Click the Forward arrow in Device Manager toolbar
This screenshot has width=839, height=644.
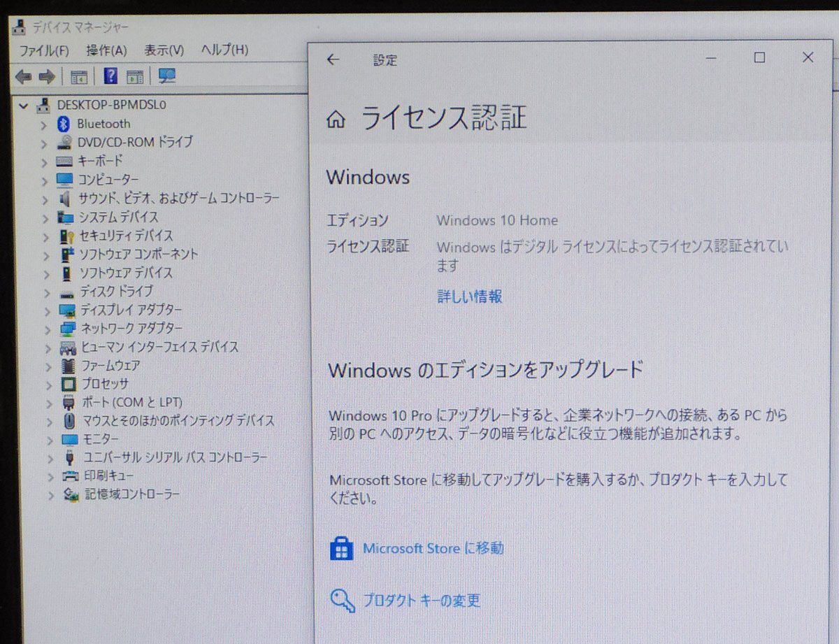(x=46, y=76)
